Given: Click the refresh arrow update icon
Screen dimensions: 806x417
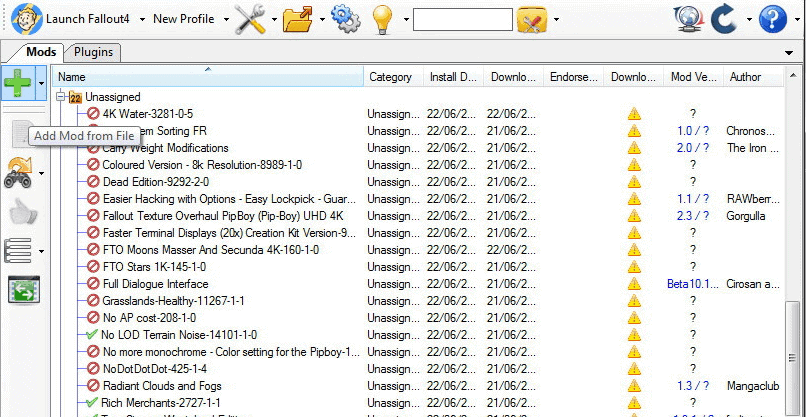Looking at the screenshot, I should pos(724,20).
